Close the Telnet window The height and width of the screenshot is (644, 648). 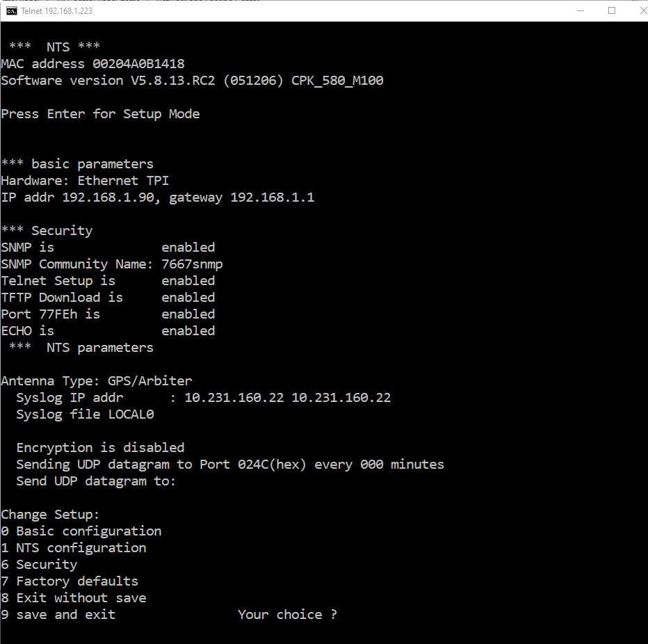pos(642,10)
